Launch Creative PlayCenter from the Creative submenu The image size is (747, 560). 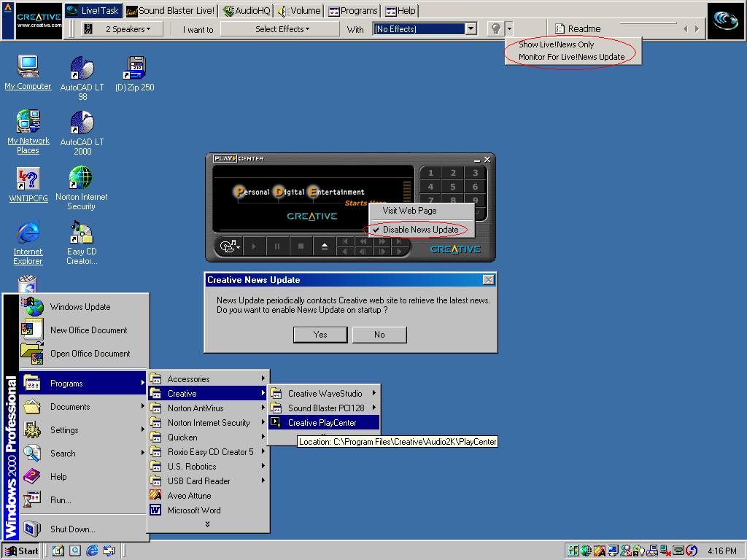(x=324, y=423)
